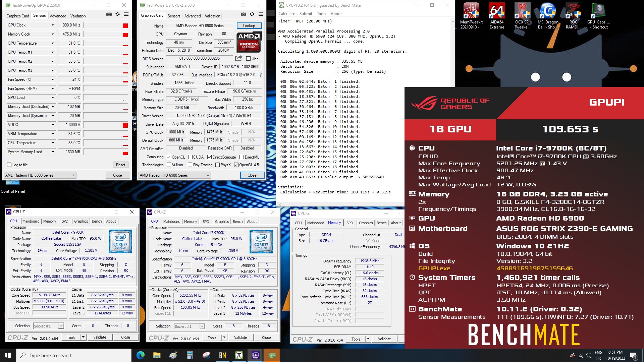Screen dimensions: 644x362
Task: Expand Fan Speed (%) sensor dropdown
Action: pos(53,79)
